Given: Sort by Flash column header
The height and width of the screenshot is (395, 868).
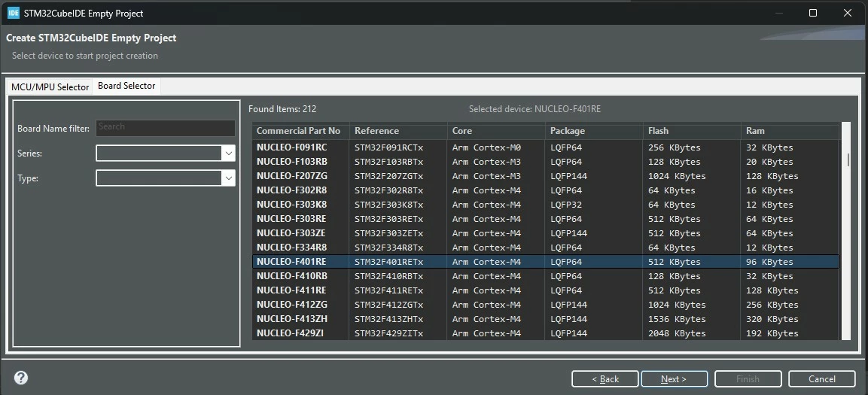Looking at the screenshot, I should point(693,131).
